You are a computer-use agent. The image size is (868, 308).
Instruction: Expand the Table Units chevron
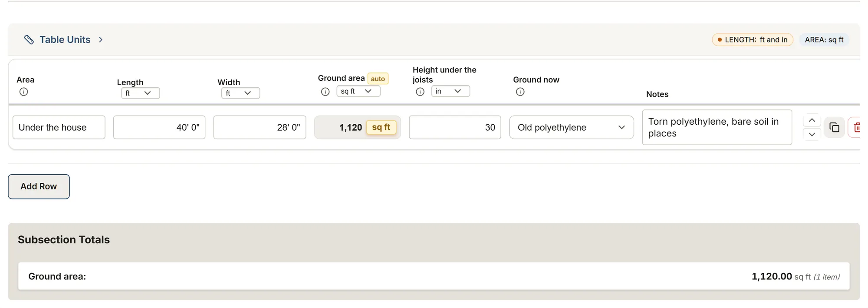pos(101,40)
